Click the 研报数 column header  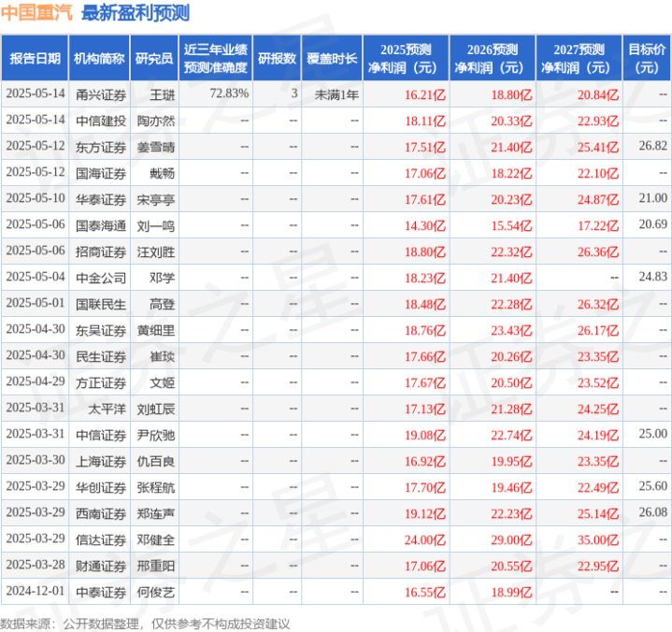(x=277, y=58)
